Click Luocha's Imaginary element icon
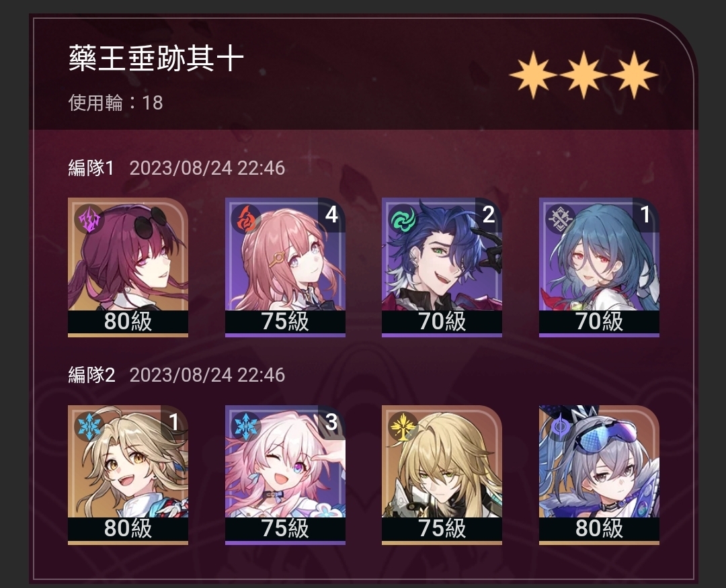The width and height of the screenshot is (726, 588). [403, 426]
